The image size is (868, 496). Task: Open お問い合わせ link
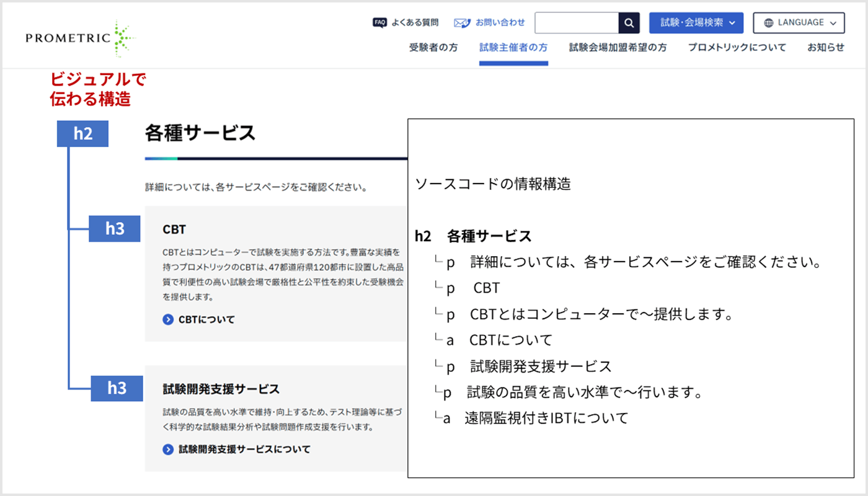tap(500, 22)
